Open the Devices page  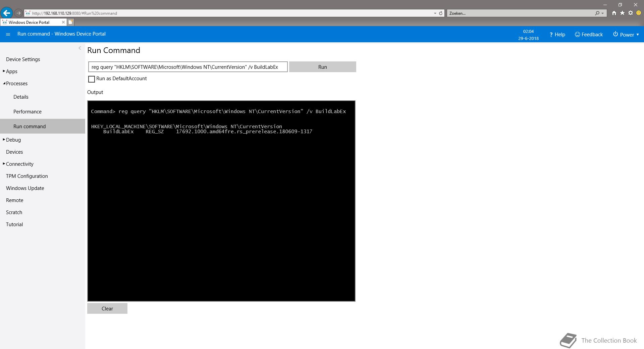[14, 152]
